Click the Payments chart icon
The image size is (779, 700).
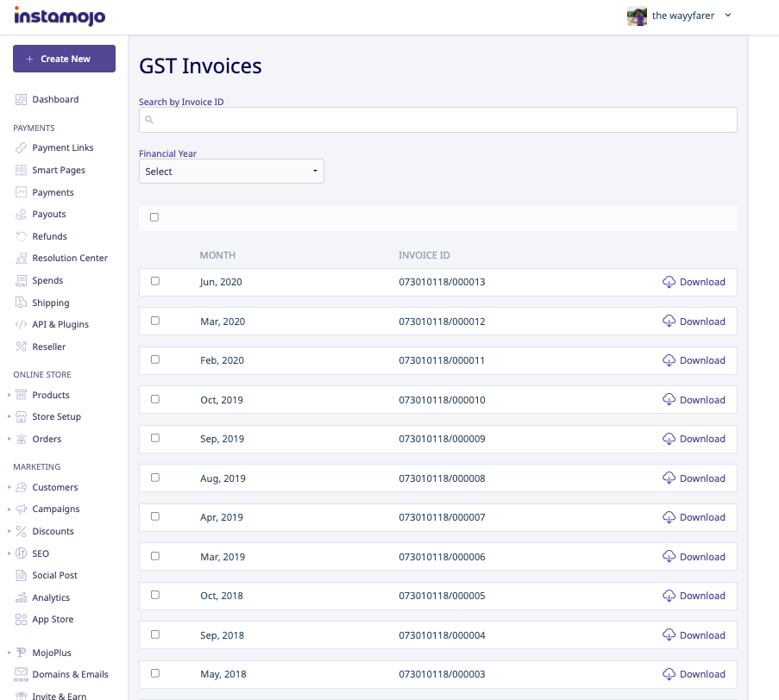tap(21, 192)
